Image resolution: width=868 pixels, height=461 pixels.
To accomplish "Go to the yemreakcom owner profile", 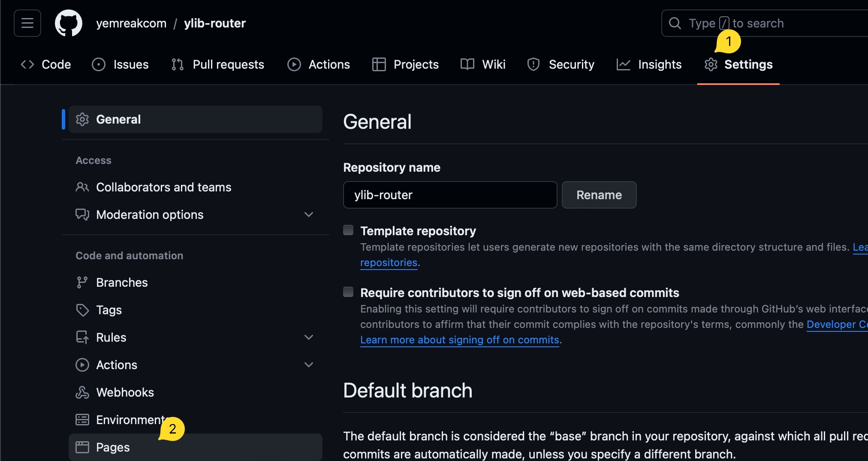I will [x=131, y=23].
